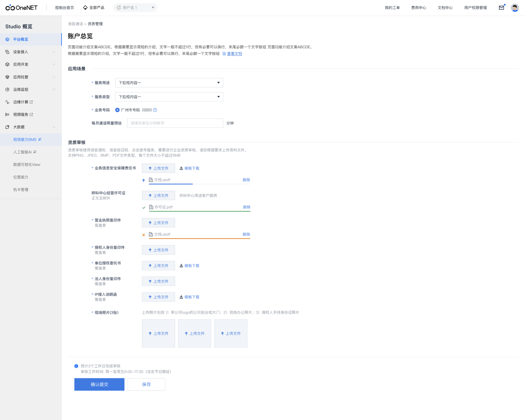Viewport: 525px width, 420px height.
Task: Open the 服务用途 dropdown
Action: [x=169, y=83]
